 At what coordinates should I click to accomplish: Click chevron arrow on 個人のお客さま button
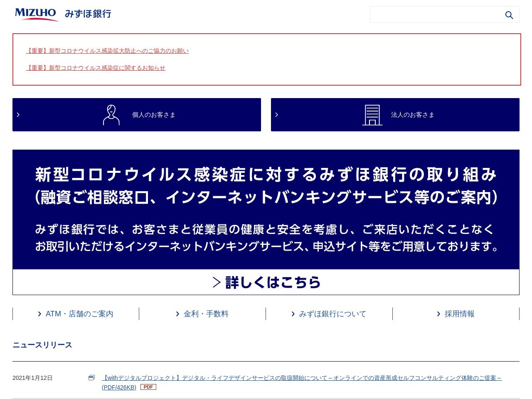18,115
